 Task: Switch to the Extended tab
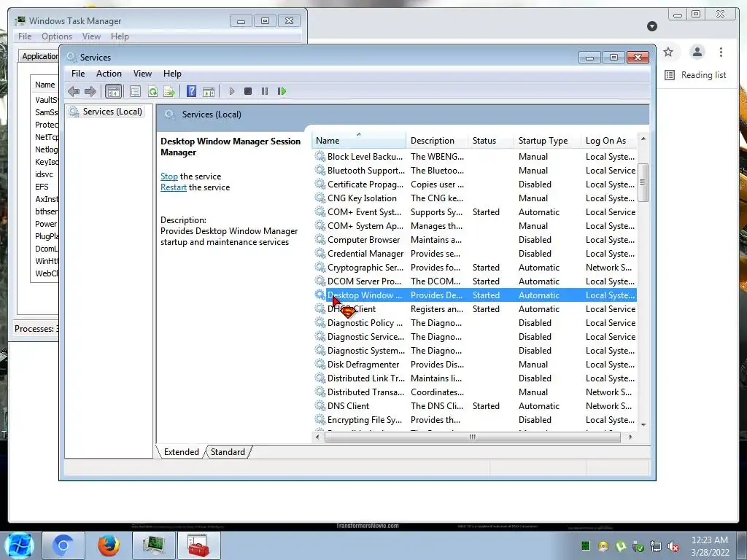[x=181, y=452]
